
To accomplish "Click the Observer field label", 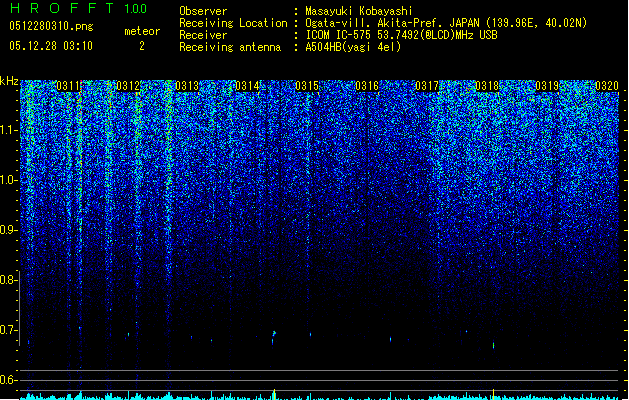I will [x=203, y=11].
